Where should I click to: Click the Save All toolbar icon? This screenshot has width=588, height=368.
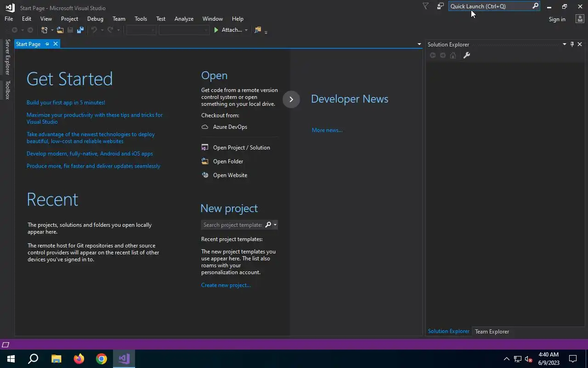pos(80,30)
